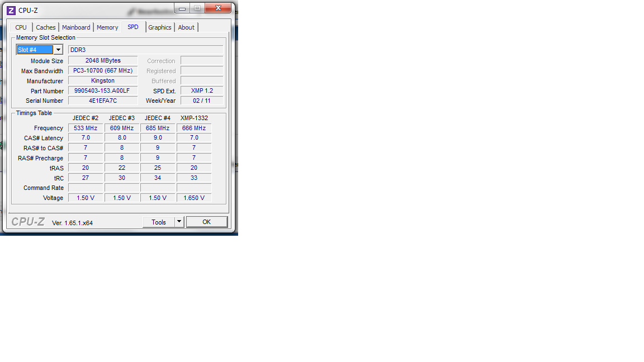
Task: Switch to the Mainboard tab
Action: point(76,27)
